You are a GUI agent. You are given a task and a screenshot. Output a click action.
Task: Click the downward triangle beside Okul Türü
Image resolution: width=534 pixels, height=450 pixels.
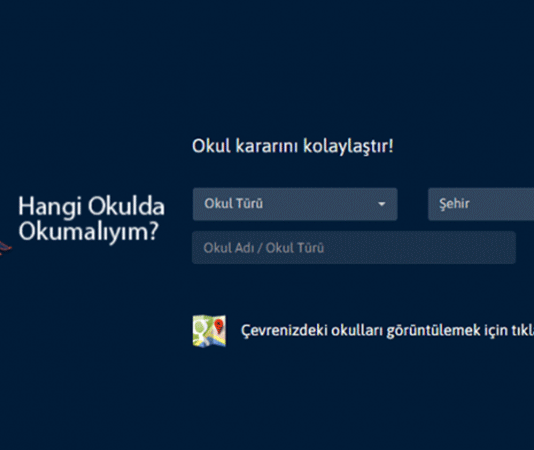pyautogui.click(x=381, y=204)
